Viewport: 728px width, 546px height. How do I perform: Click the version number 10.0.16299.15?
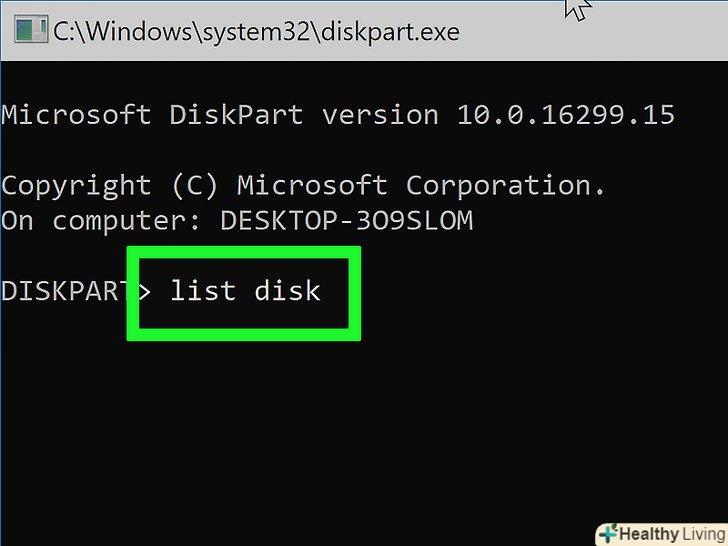pyautogui.click(x=566, y=115)
